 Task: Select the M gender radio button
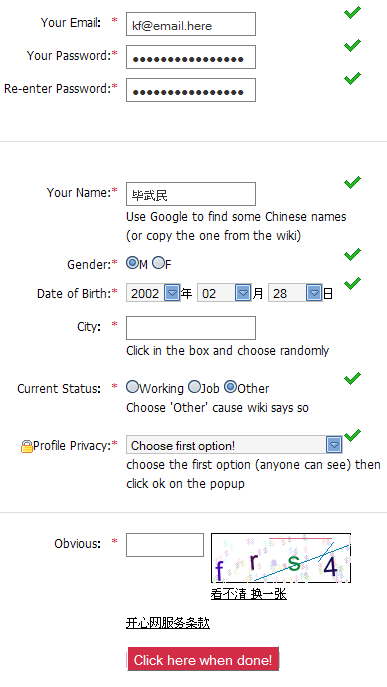coord(131,263)
